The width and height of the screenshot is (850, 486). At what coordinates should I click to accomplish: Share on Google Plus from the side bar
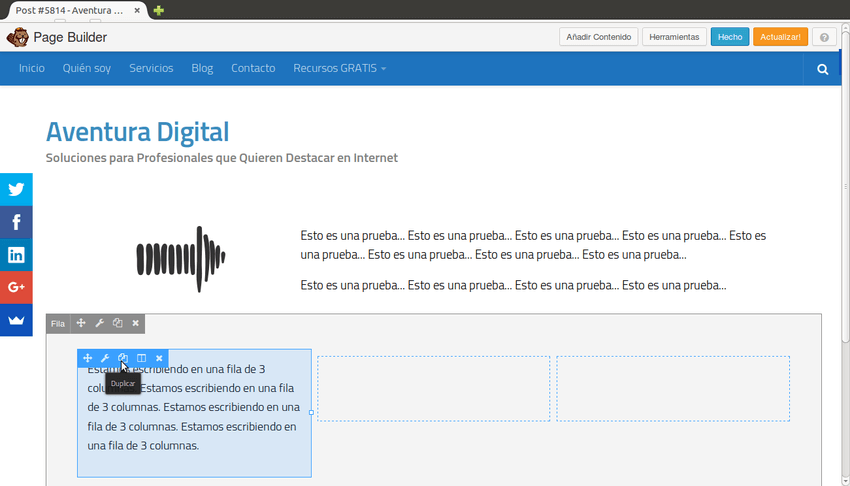[16, 287]
